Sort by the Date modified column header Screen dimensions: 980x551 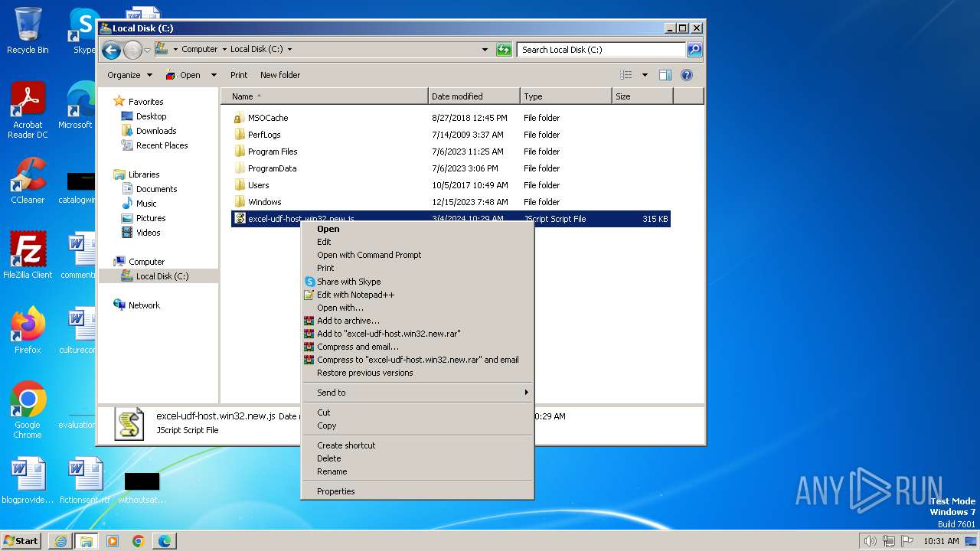[474, 96]
